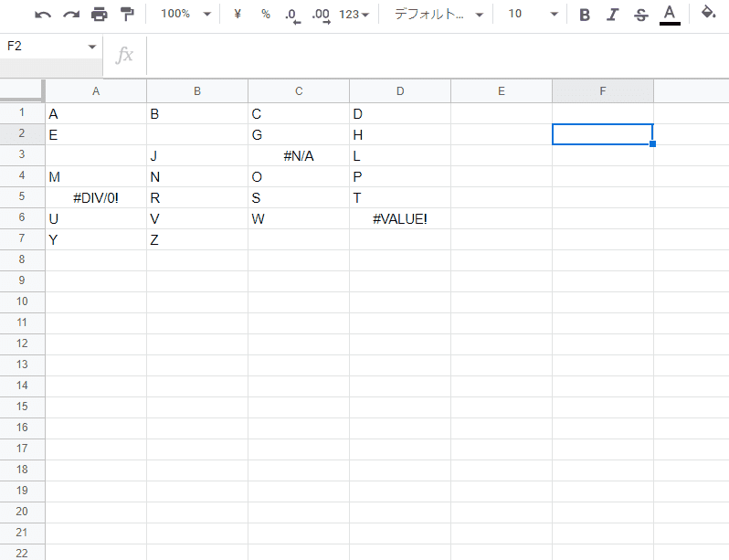Click cell D2 containing H
The image size is (729, 560).
click(400, 134)
